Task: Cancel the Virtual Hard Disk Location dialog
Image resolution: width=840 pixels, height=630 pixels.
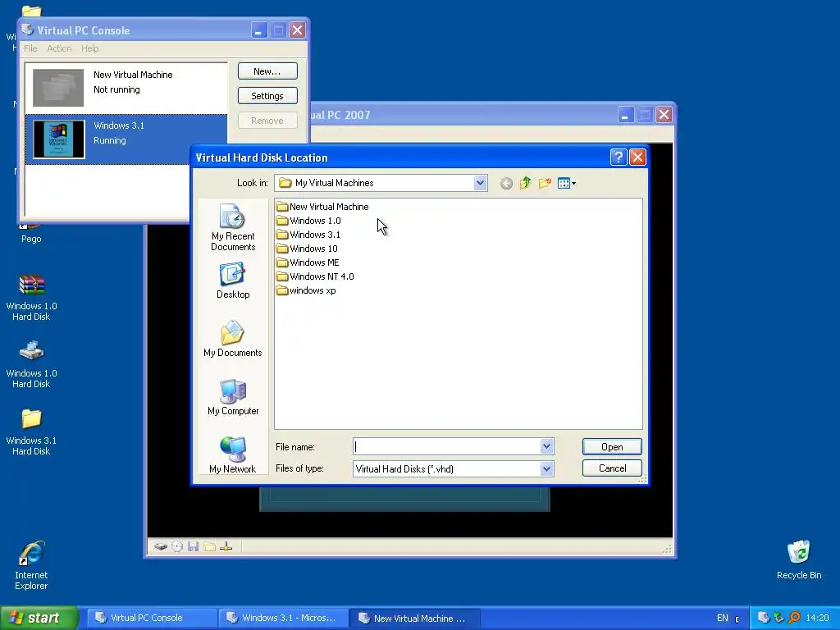Action: pyautogui.click(x=612, y=468)
